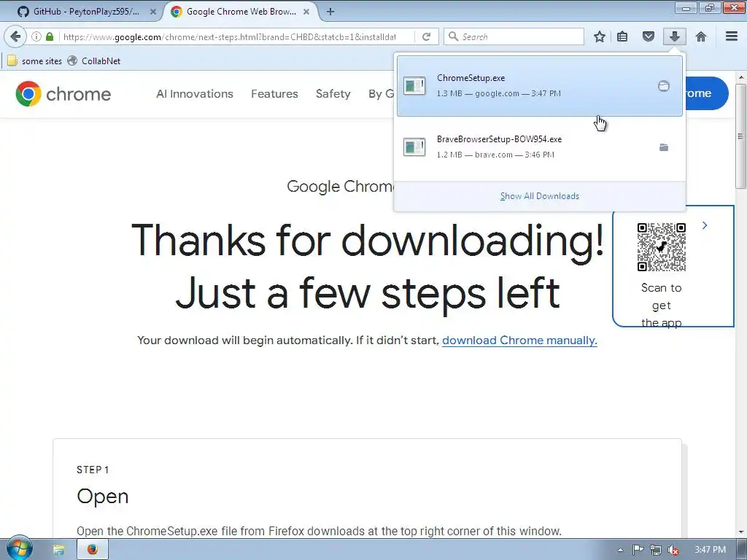Save page to Pocket
Image resolution: width=747 pixels, height=560 pixels.
pyautogui.click(x=648, y=36)
